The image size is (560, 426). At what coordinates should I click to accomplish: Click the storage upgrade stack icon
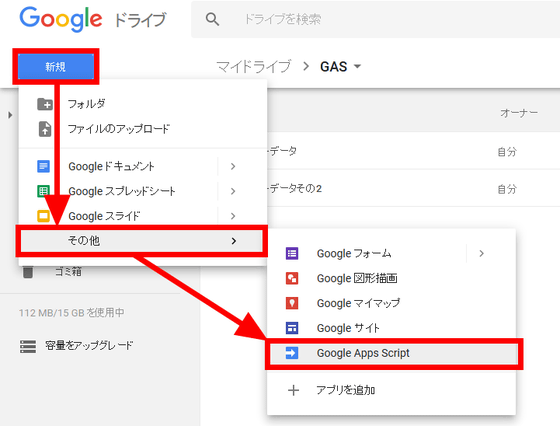[x=28, y=346]
